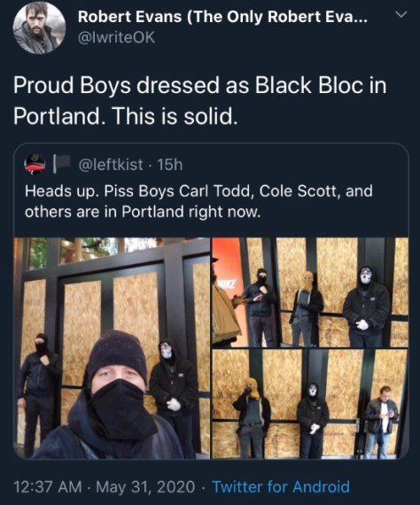Open Robert Evans profile picture

click(39, 27)
